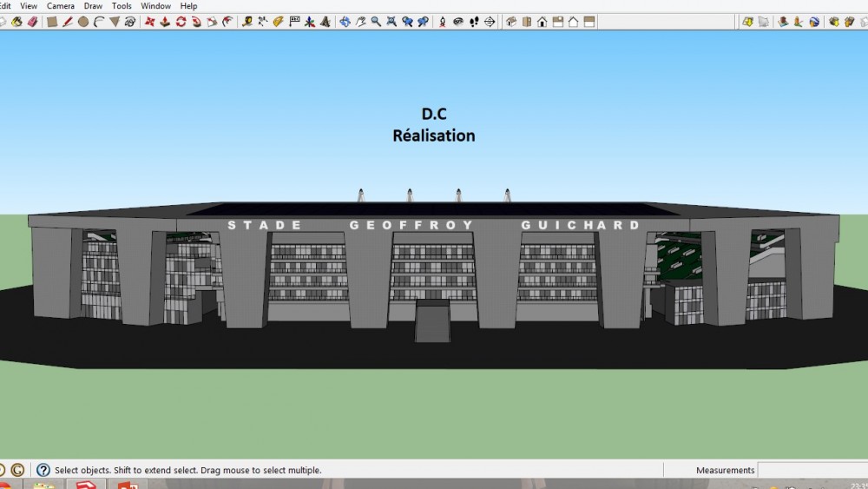This screenshot has height=489, width=868.
Task: Select the 3D Text tool
Action: (x=325, y=22)
